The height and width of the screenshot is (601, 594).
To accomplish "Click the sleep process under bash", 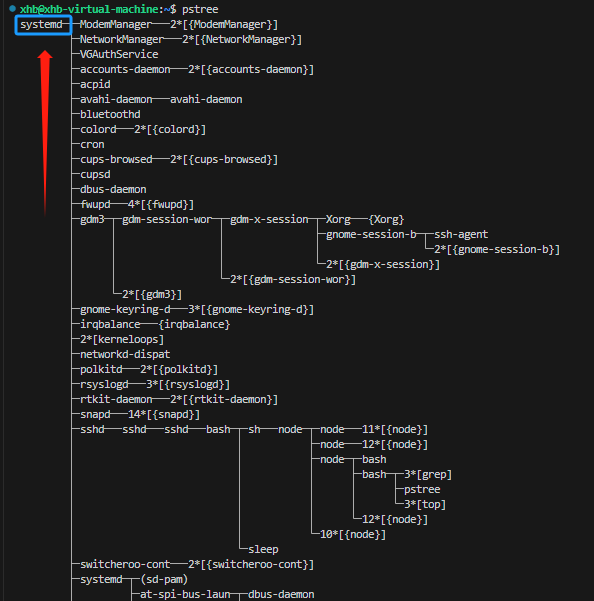I will [x=263, y=549].
